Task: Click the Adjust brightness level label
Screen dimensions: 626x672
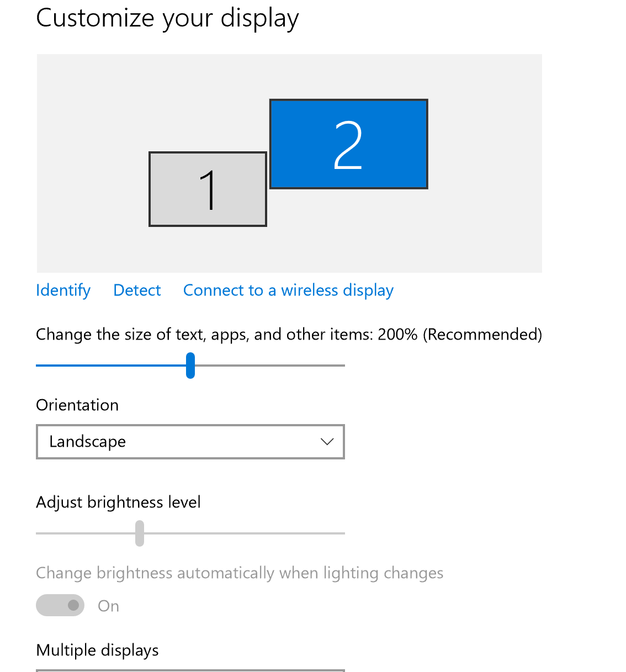Action: (118, 502)
